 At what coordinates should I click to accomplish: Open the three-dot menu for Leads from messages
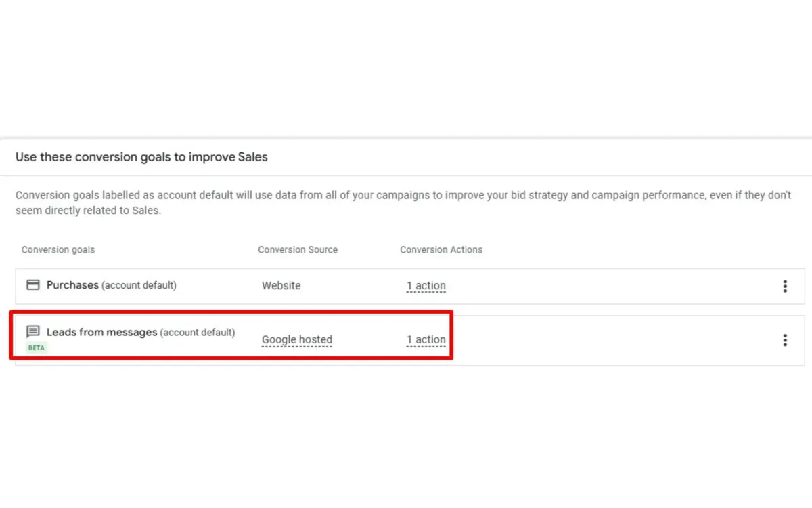(785, 340)
